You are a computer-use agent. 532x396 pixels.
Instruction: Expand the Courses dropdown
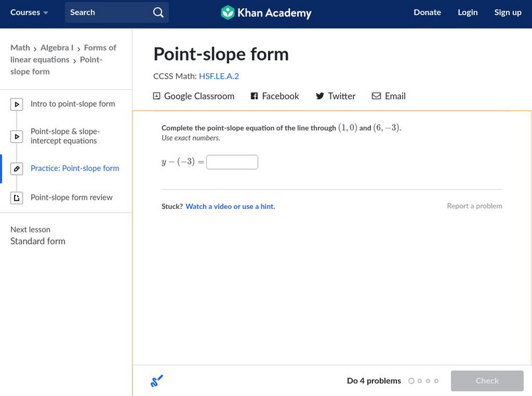coord(29,13)
